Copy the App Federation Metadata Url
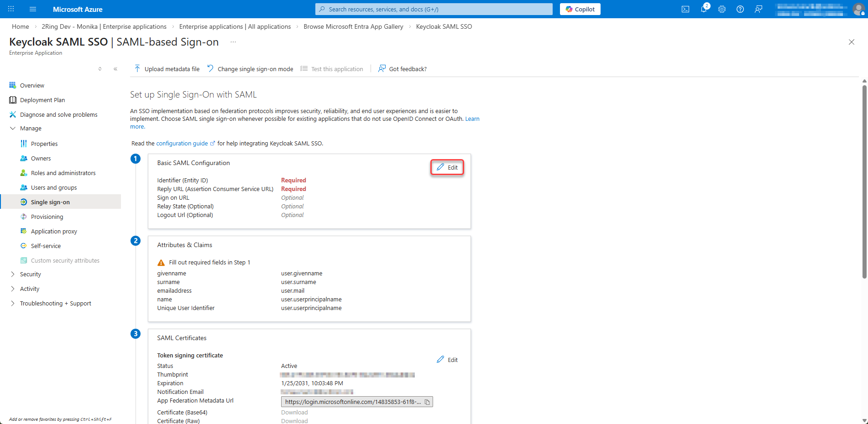 pyautogui.click(x=427, y=402)
